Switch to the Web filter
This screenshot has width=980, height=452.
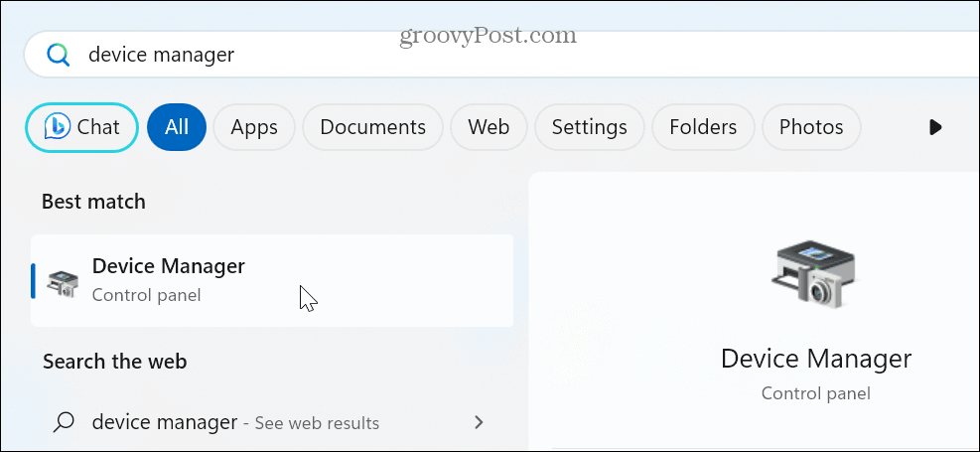pyautogui.click(x=489, y=127)
